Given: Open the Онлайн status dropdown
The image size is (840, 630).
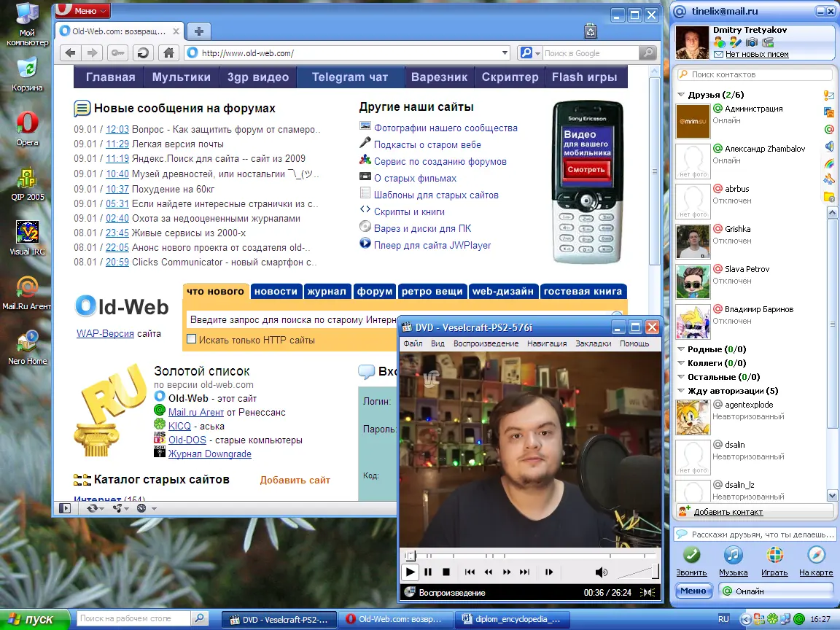Looking at the screenshot, I should pyautogui.click(x=777, y=591).
